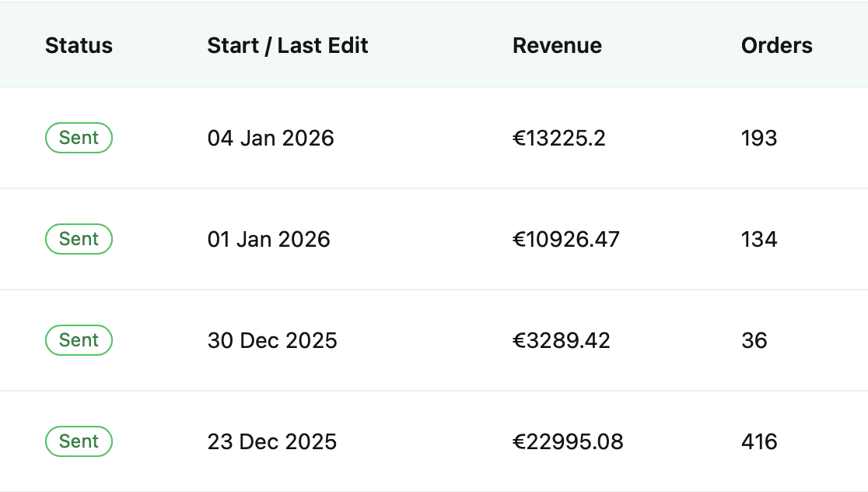Click Sent badge for 30 Dec 2025

coord(79,340)
